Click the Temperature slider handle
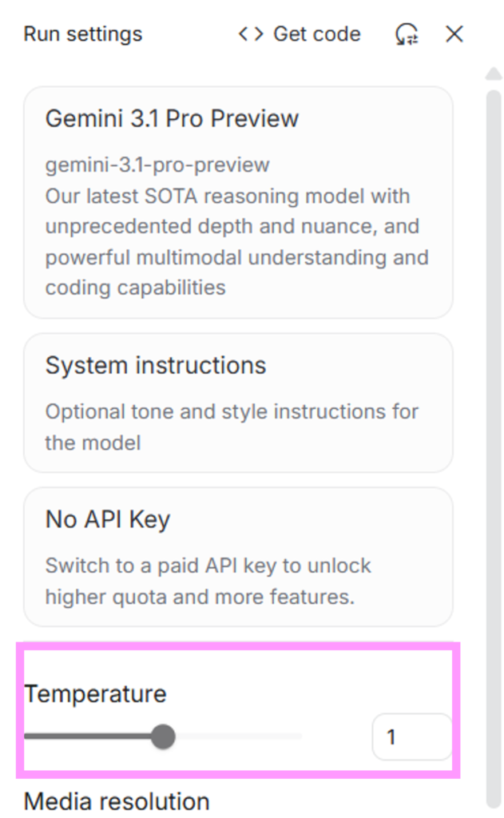This screenshot has width=504, height=818. pyautogui.click(x=164, y=737)
